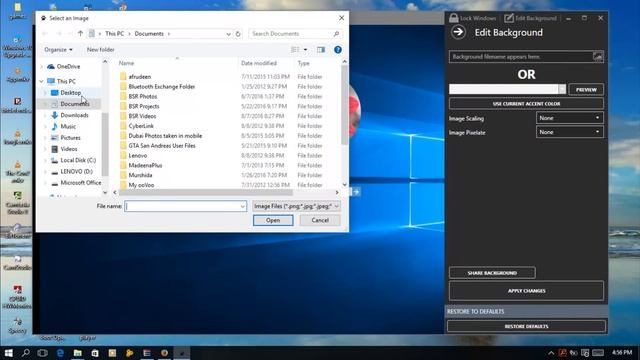Image resolution: width=640 pixels, height=360 pixels.
Task: Open the Image Files type filter dropdown
Action: [296, 206]
